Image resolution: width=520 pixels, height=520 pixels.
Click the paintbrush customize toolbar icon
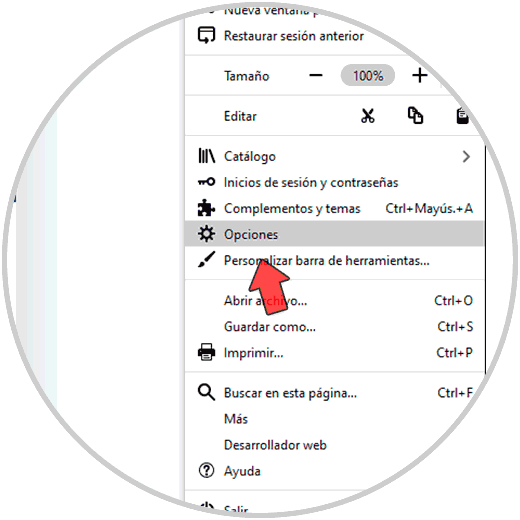206,259
